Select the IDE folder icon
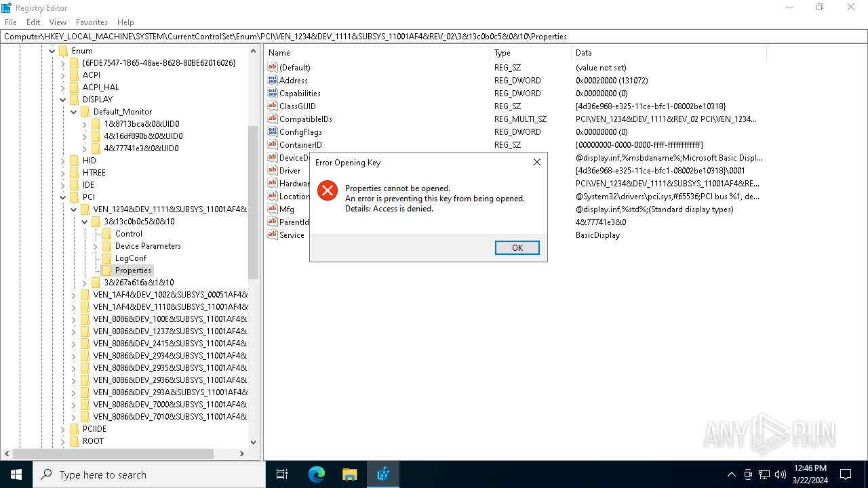Viewport: 868px width, 488px height. click(74, 185)
